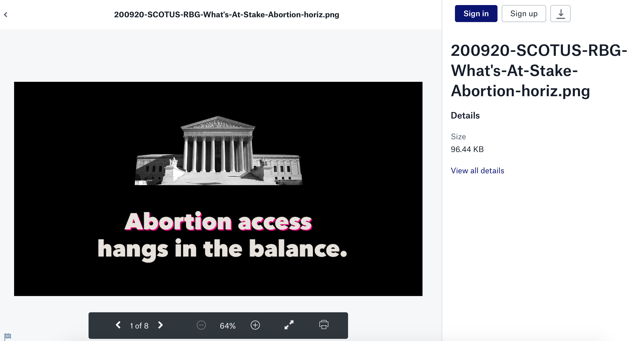The image size is (644, 341).
Task: Click the Size label in the sidebar
Action: [x=458, y=137]
